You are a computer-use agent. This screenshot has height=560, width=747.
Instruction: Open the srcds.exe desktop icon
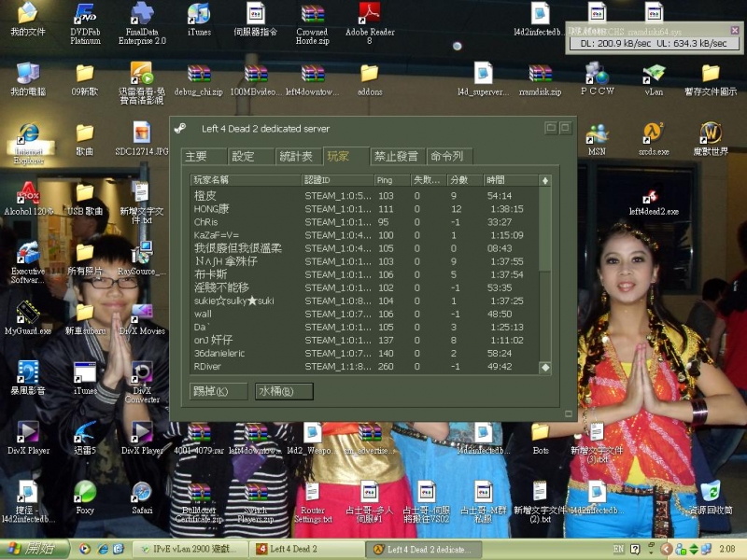pyautogui.click(x=653, y=133)
